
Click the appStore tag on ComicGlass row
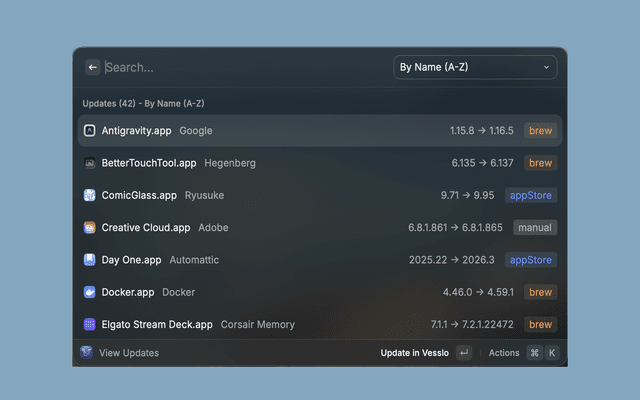[x=531, y=195]
